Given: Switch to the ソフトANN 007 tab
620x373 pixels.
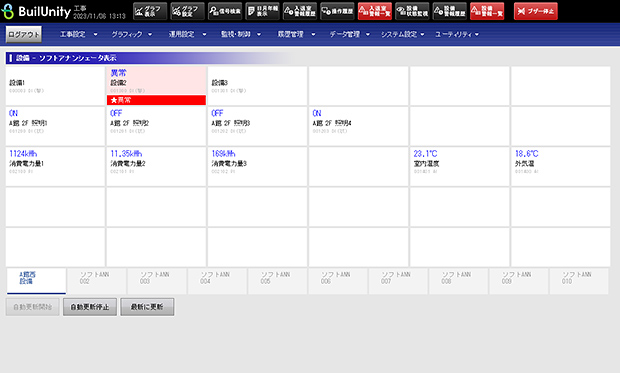Looking at the screenshot, I should tap(398, 281).
